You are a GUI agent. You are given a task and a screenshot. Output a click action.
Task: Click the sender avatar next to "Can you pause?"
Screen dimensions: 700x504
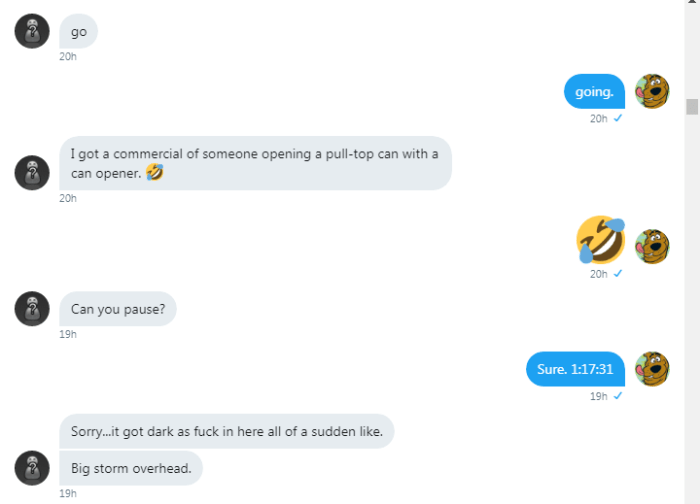[32, 308]
